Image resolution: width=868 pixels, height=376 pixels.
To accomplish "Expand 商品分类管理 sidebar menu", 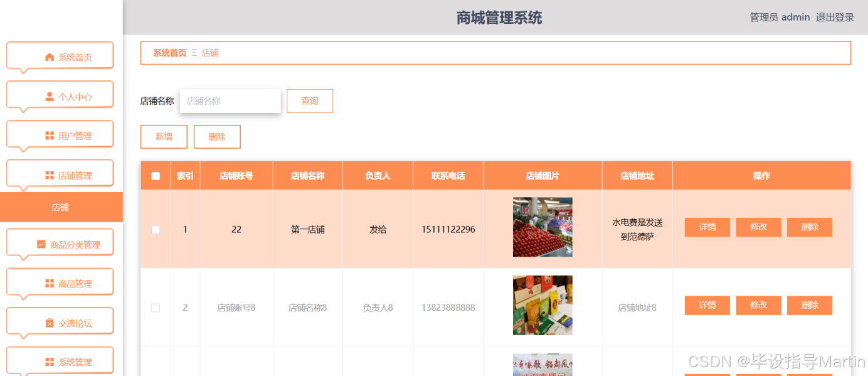I will 60,242.
